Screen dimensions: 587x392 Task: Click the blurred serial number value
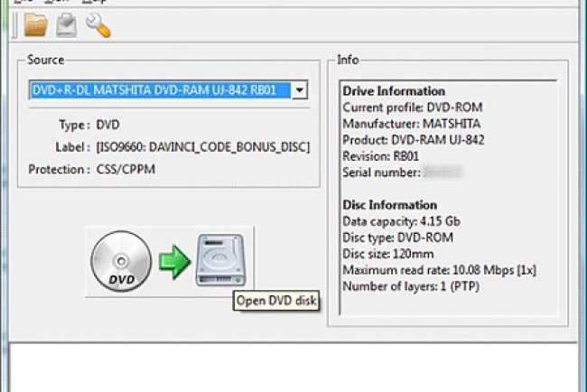click(x=443, y=172)
